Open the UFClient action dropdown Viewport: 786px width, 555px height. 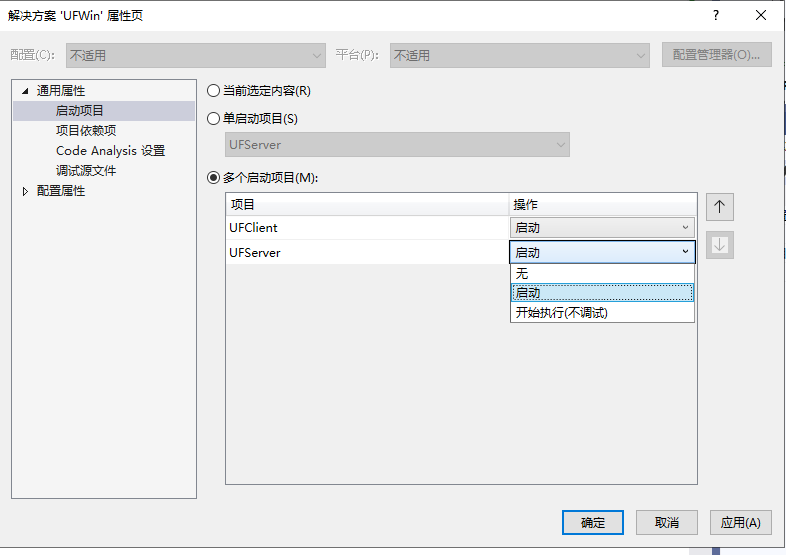(602, 228)
